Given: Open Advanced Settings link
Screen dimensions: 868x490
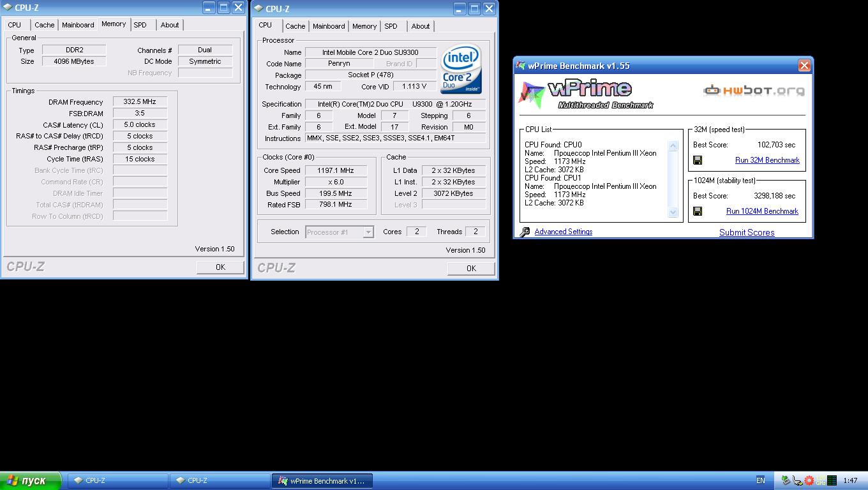Looking at the screenshot, I should click(x=564, y=232).
